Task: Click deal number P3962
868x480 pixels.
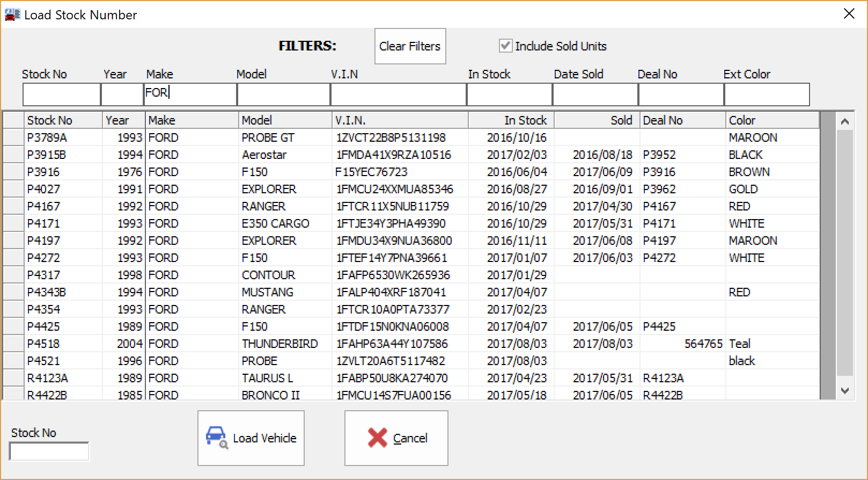Action: point(660,189)
